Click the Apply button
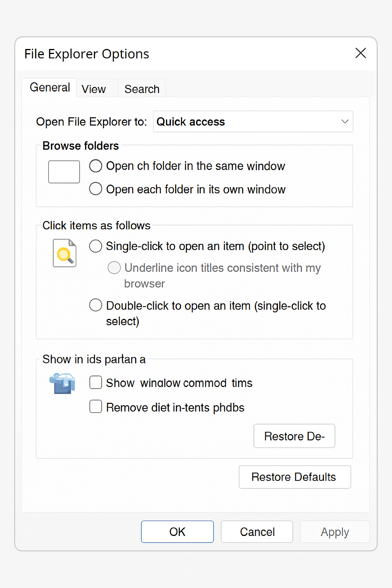The image size is (392, 588). click(334, 532)
